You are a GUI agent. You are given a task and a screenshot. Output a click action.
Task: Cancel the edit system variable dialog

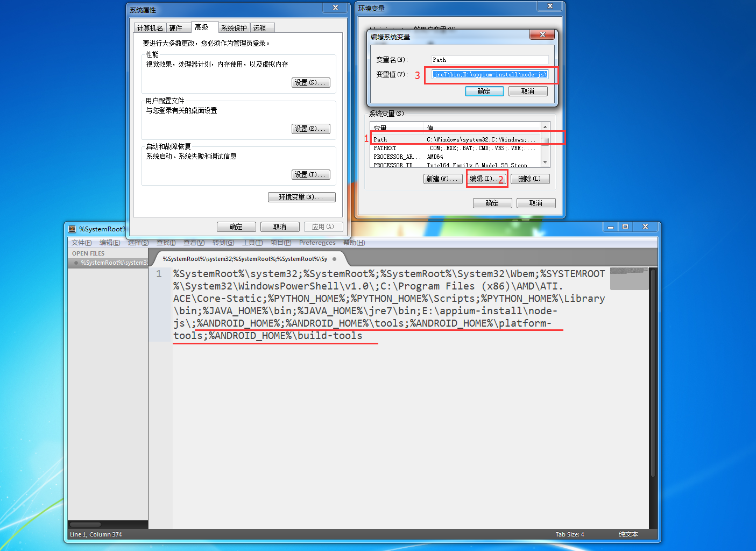tap(528, 91)
